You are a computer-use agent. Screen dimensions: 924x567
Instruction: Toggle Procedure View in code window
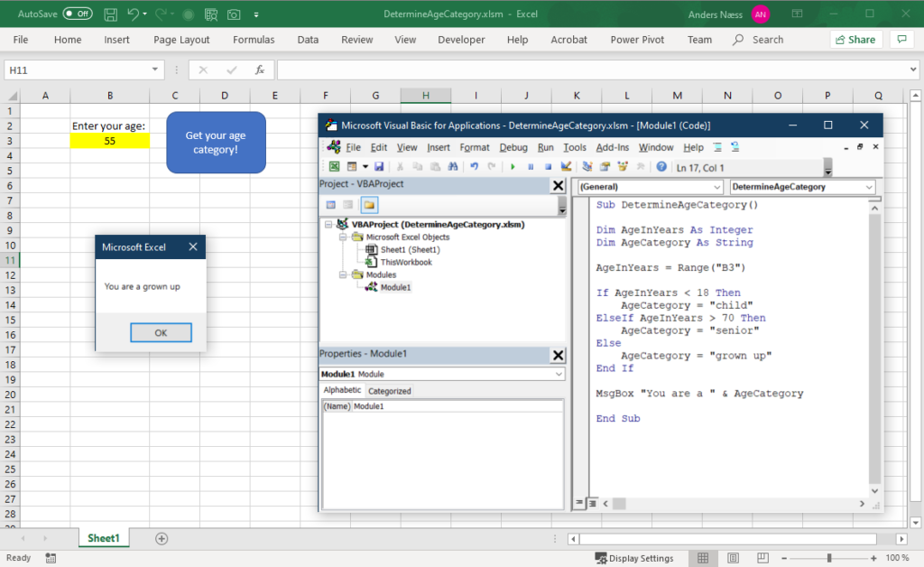tap(579, 503)
